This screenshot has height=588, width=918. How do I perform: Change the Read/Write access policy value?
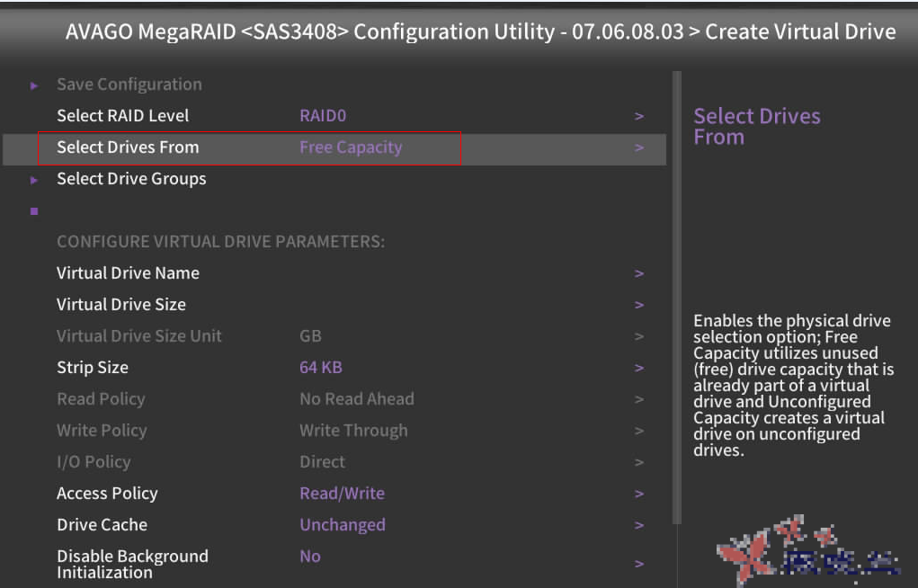pyautogui.click(x=342, y=493)
